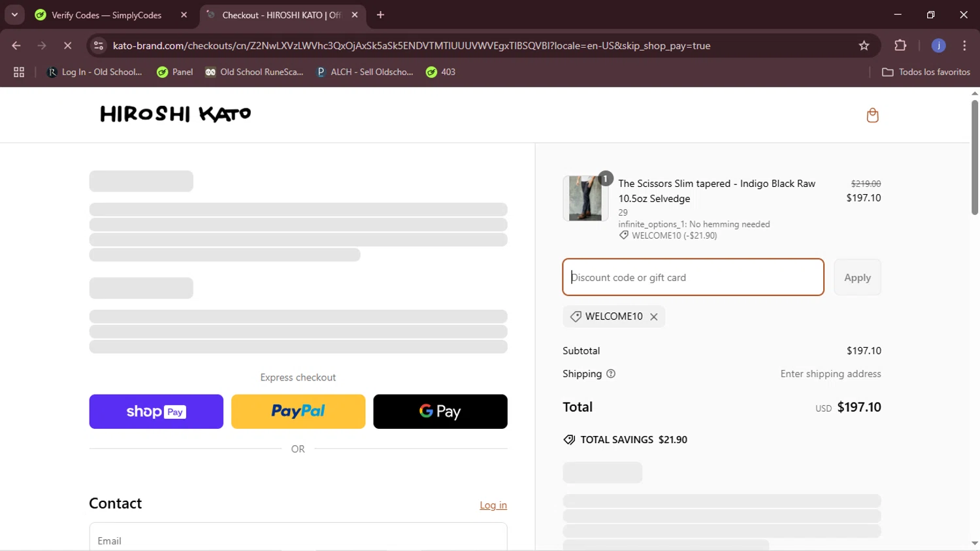Screen dimensions: 980x551
Task: Apply the discount code
Action: coord(857,277)
